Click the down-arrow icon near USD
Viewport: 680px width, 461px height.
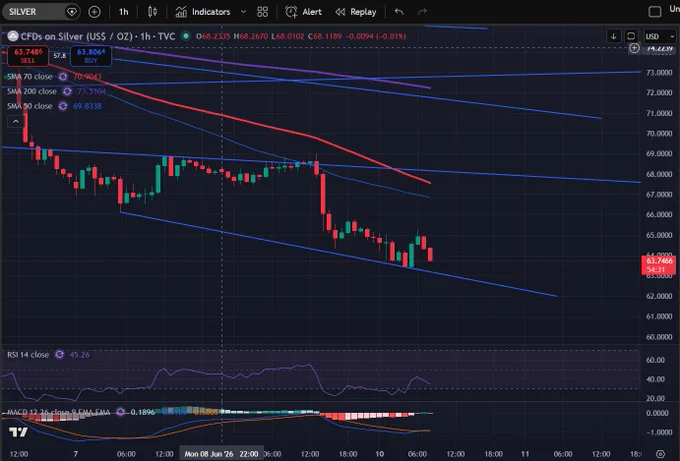tap(613, 36)
